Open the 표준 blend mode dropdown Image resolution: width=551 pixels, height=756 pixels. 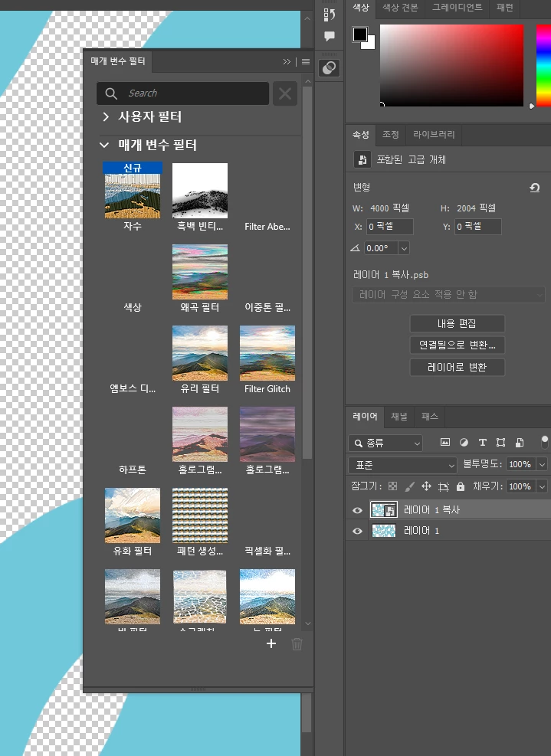point(402,465)
